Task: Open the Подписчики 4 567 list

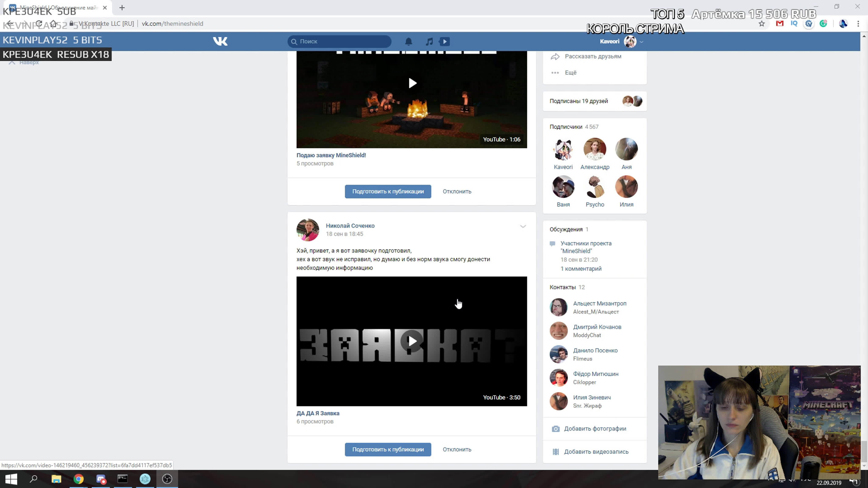Action: 574,127
